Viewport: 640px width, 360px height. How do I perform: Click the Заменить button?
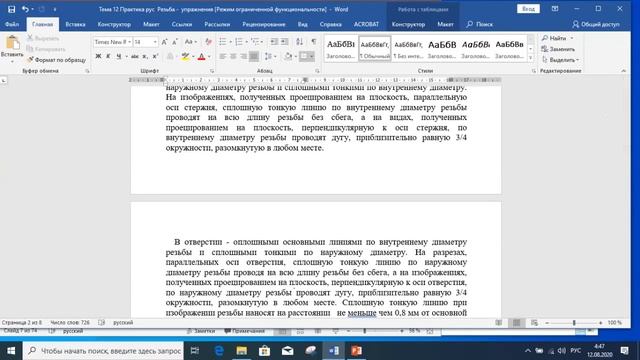click(558, 49)
